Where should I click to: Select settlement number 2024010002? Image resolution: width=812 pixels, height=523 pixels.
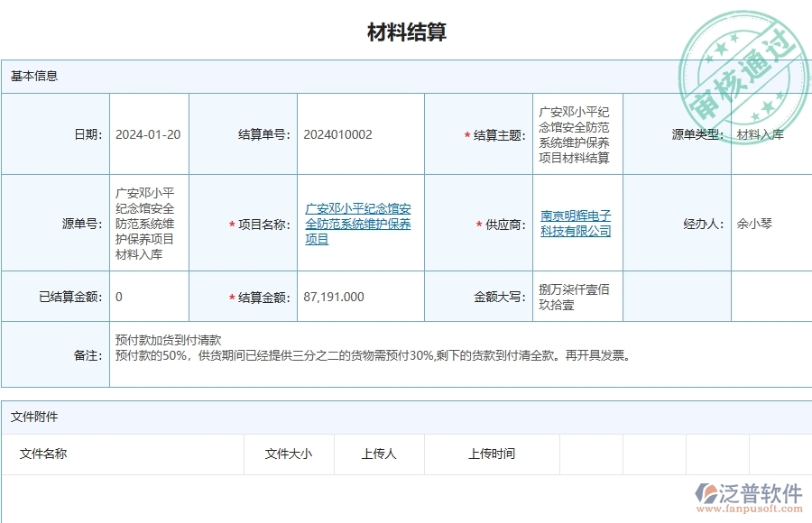pyautogui.click(x=336, y=133)
